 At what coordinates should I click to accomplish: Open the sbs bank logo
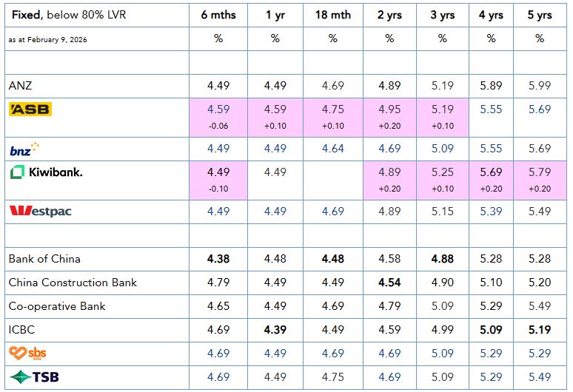point(27,353)
